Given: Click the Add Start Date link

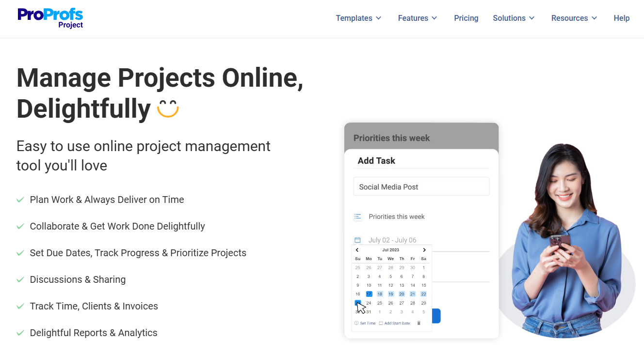Looking at the screenshot, I should tap(397, 323).
